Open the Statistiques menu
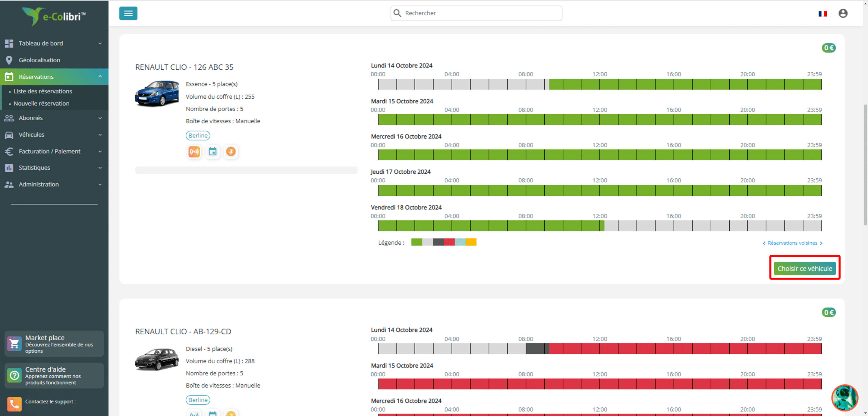868x416 pixels. (54, 168)
